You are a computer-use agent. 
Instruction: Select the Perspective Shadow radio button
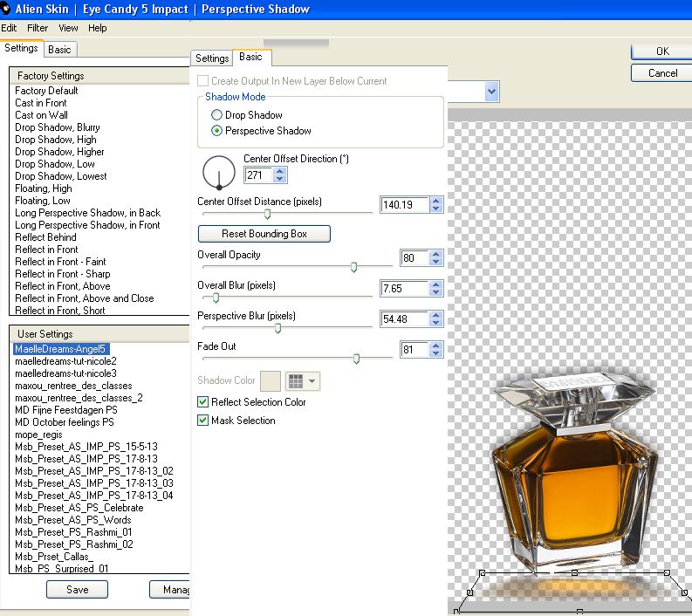pyautogui.click(x=216, y=131)
